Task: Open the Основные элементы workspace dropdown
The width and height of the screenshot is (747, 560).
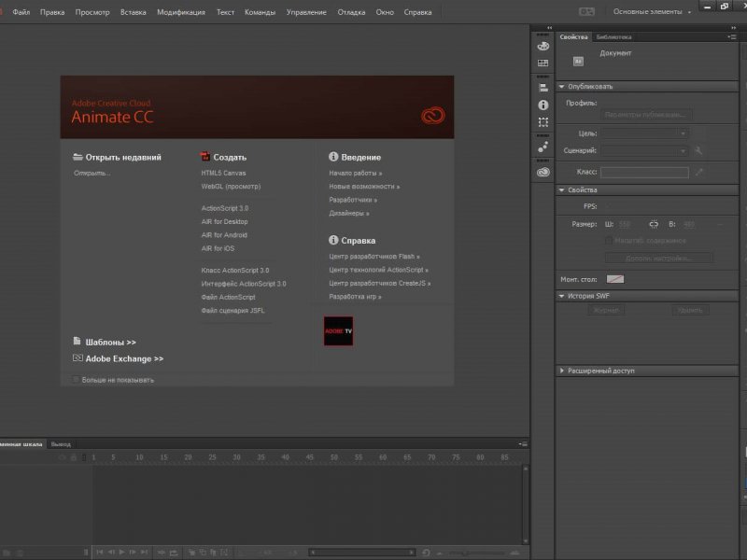Action: pos(652,12)
